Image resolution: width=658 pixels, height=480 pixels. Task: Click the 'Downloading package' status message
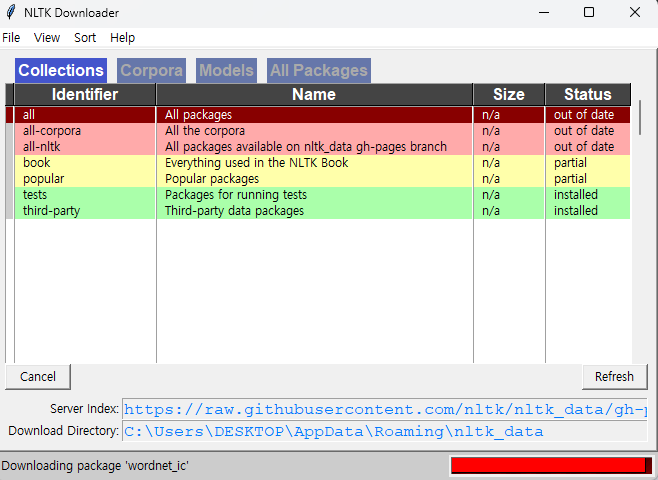[x=95, y=466]
